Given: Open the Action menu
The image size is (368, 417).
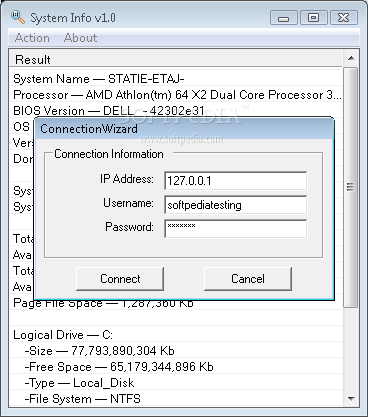Looking at the screenshot, I should click(x=32, y=38).
